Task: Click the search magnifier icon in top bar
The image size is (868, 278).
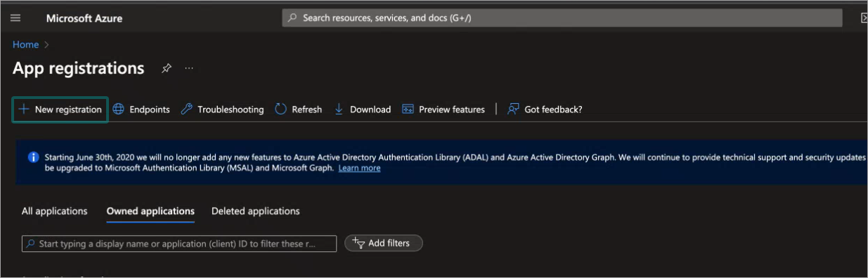Action: 293,18
